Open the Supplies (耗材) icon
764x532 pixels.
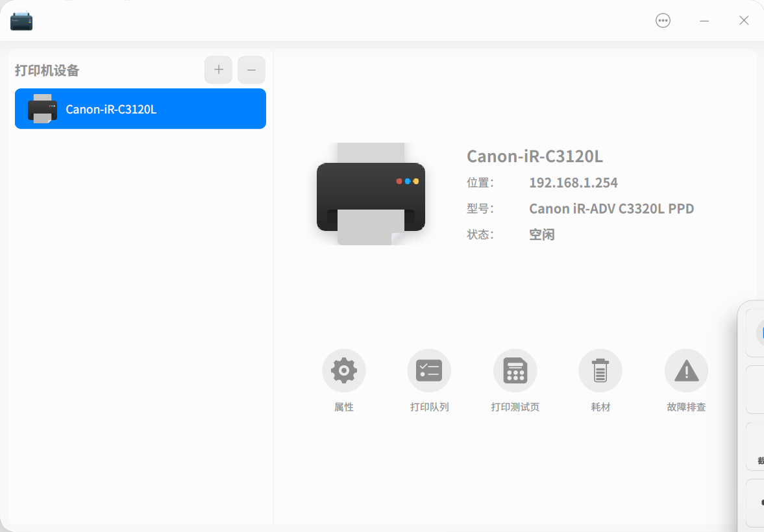pyautogui.click(x=600, y=370)
